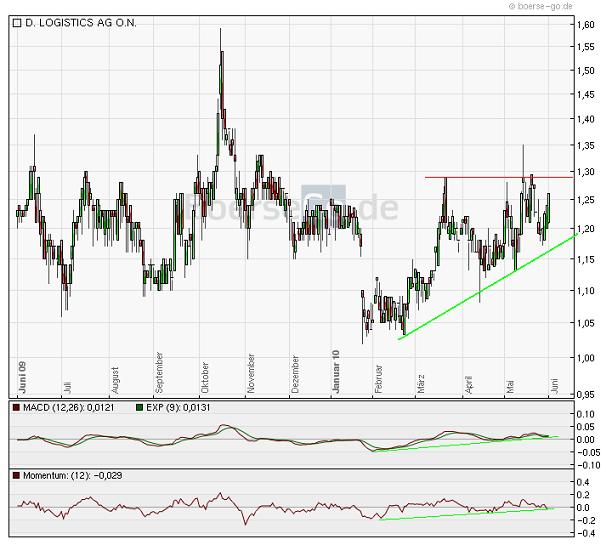612x545 pixels.
Task: Click the 1,05 price axis value
Action: tap(586, 323)
